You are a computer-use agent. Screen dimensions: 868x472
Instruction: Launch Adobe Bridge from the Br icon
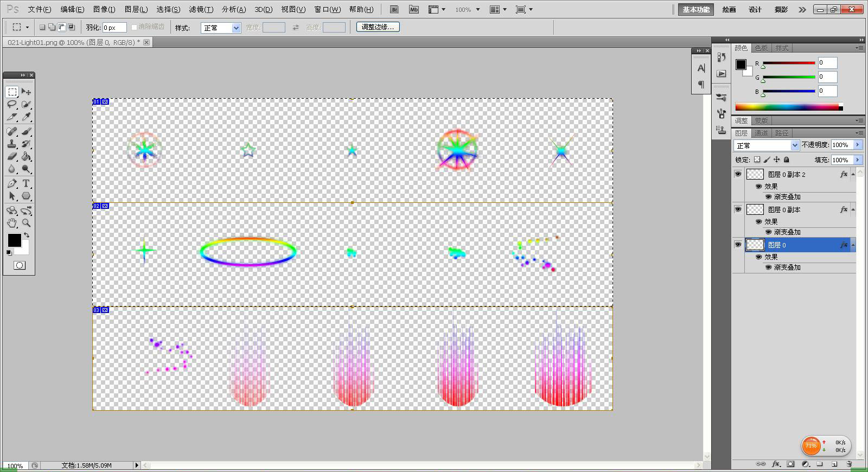click(394, 9)
